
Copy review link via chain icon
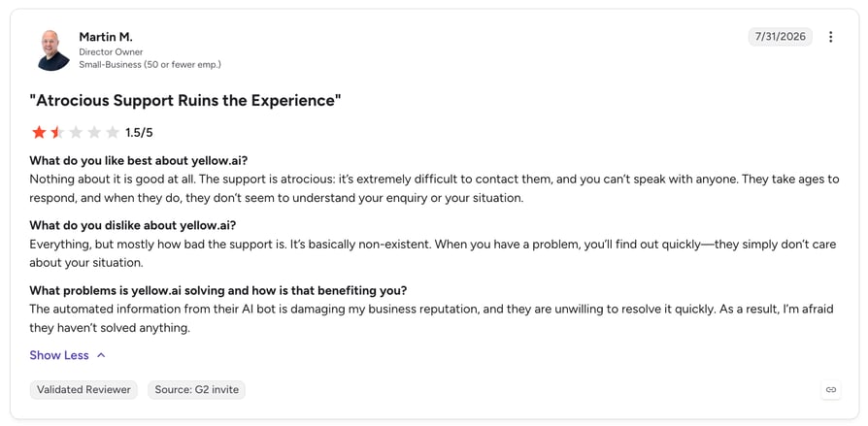[830, 389]
